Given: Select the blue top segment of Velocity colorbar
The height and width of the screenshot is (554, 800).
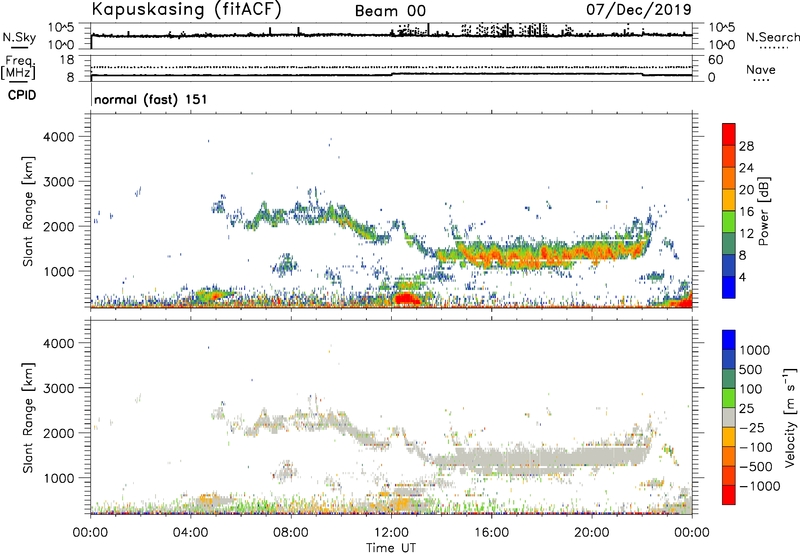Looking at the screenshot, I should tap(728, 340).
